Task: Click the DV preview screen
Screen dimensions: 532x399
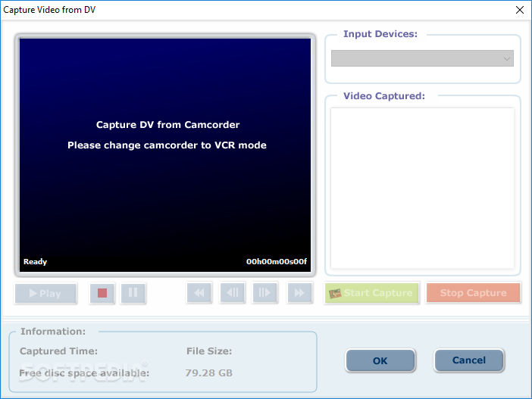Action: (165, 155)
